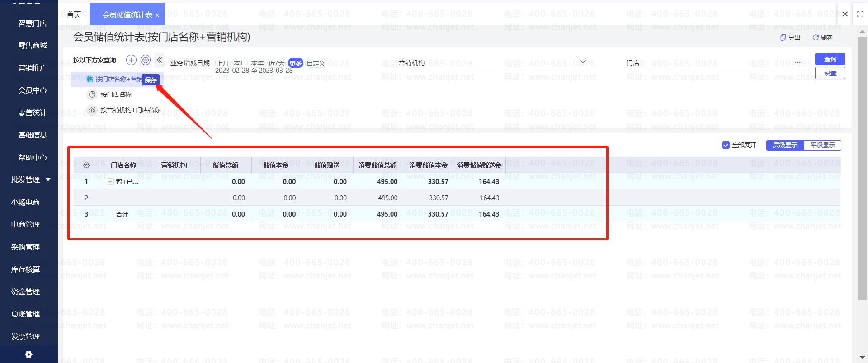Click the 储值本金 column header
This screenshot has width=868, height=363.
pos(276,165)
